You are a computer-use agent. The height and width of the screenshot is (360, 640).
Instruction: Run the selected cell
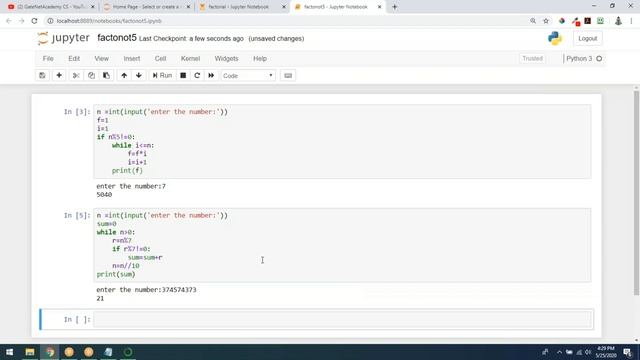tap(162, 76)
